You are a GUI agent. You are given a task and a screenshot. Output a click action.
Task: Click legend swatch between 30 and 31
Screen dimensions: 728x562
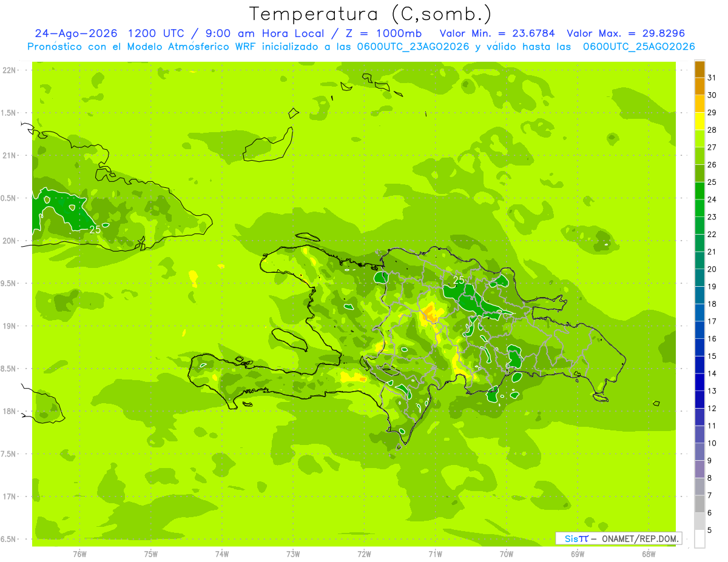click(x=699, y=87)
